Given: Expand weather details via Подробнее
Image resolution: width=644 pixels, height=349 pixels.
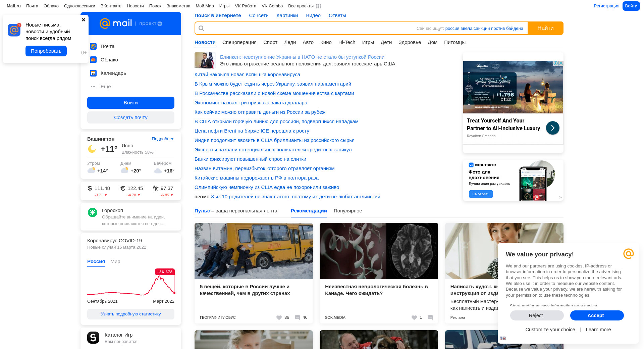Looking at the screenshot, I should (163, 139).
